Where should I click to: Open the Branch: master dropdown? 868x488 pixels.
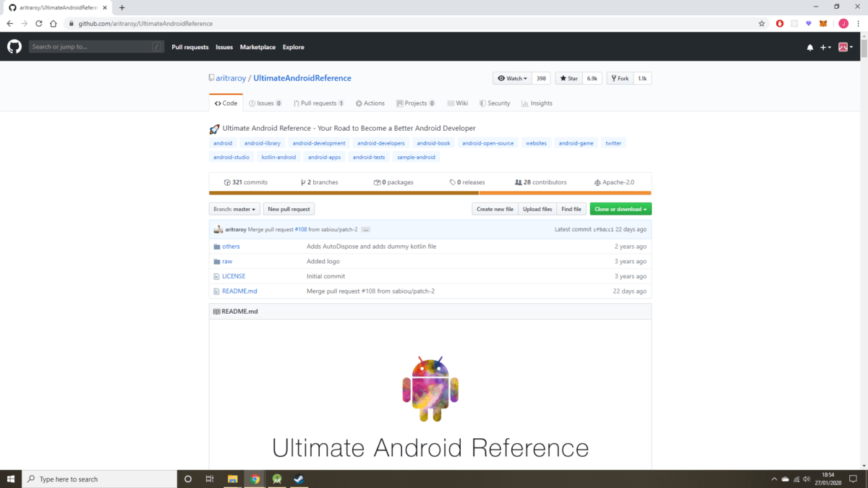[234, 208]
